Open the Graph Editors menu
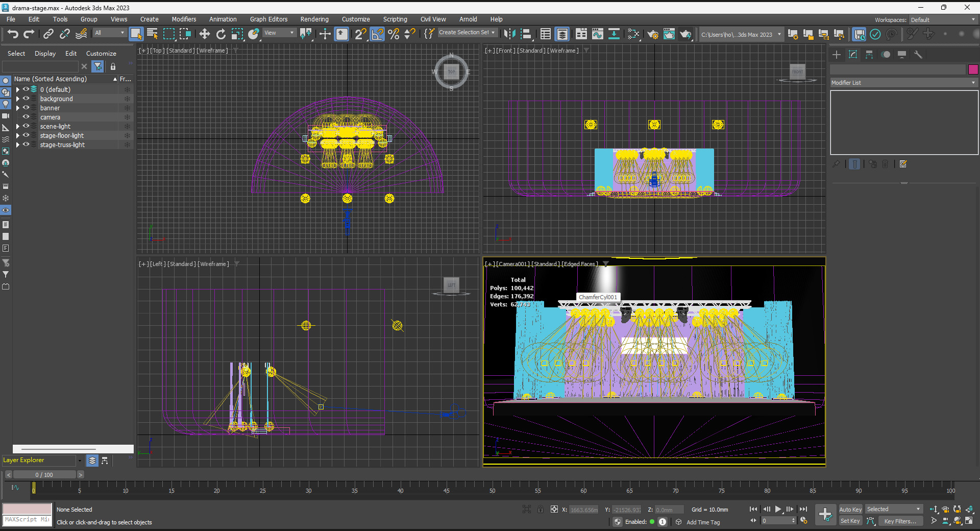Viewport: 980px width, 531px height. tap(268, 19)
